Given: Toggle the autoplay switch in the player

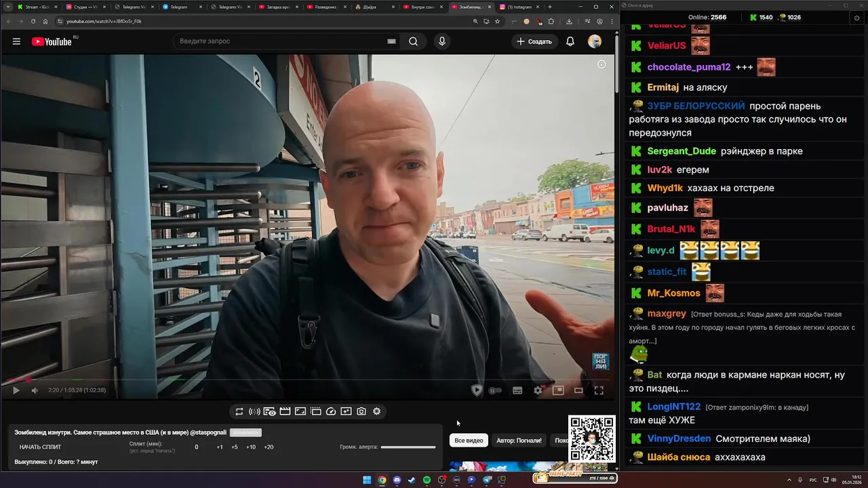Looking at the screenshot, I should [496, 390].
